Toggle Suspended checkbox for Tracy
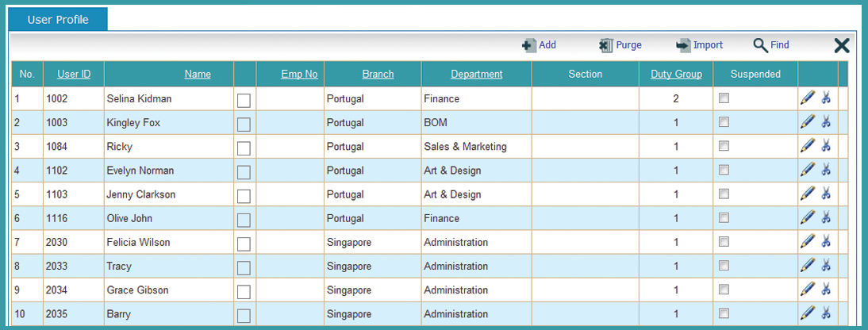Image resolution: width=868 pixels, height=330 pixels. 724,265
